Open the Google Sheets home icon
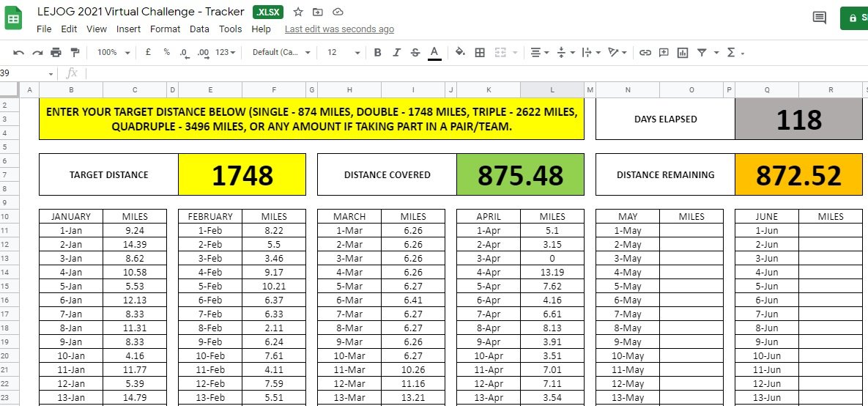 pyautogui.click(x=13, y=18)
